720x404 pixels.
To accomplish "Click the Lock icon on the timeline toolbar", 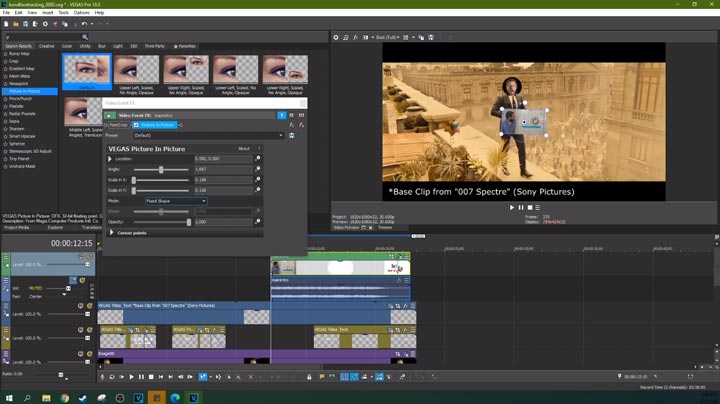I will pos(309,377).
